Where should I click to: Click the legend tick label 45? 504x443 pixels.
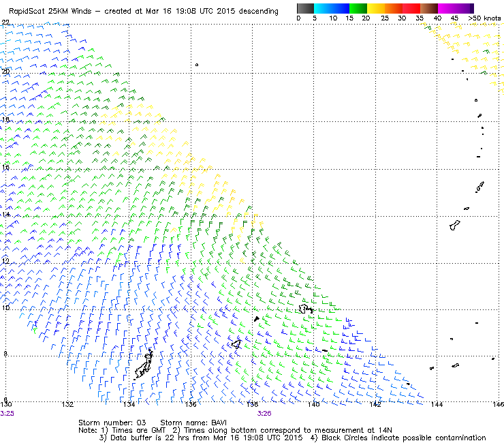tap(454, 18)
